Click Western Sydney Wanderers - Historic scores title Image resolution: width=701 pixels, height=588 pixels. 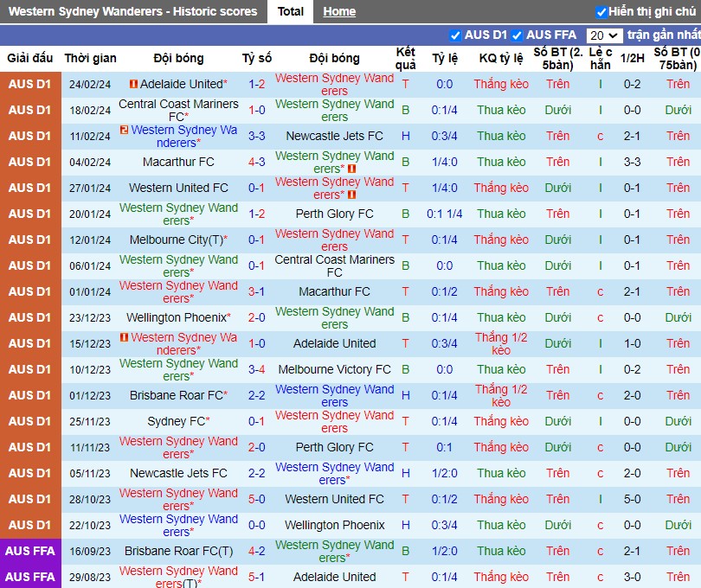tap(132, 11)
